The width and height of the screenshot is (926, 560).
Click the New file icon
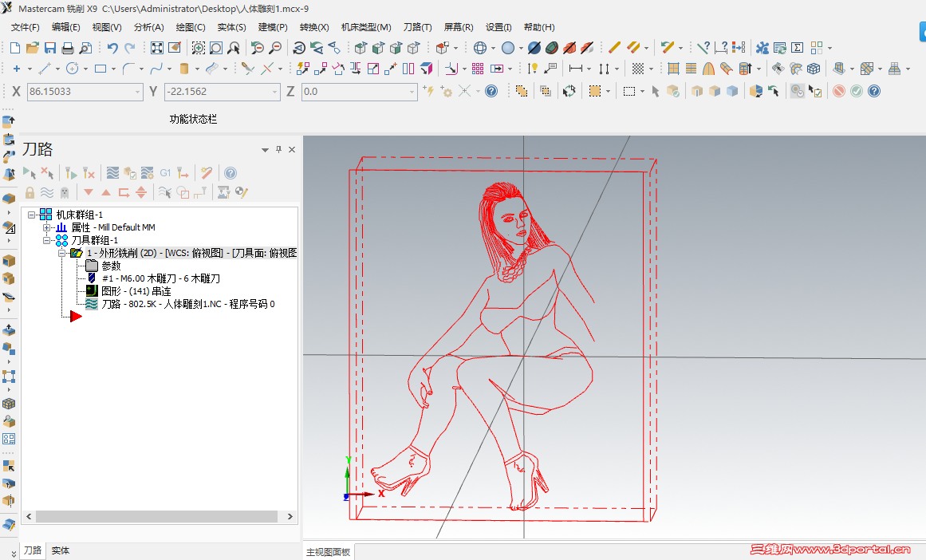(15, 48)
